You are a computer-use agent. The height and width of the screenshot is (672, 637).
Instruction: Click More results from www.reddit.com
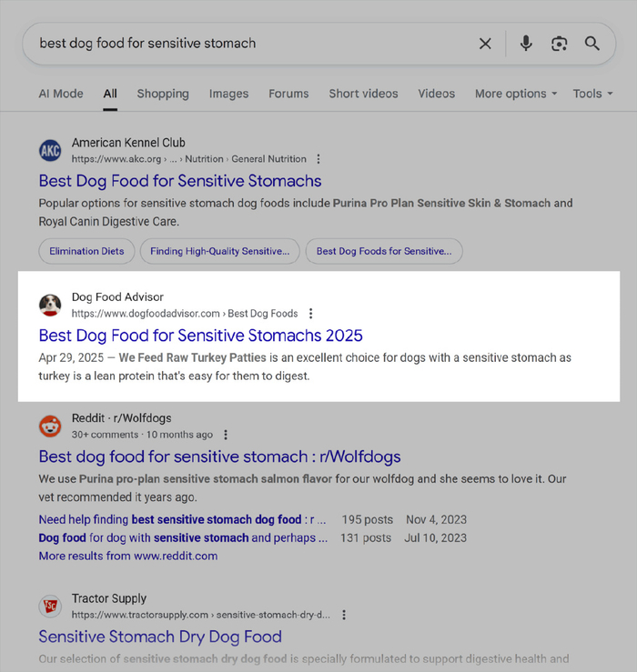pos(128,556)
